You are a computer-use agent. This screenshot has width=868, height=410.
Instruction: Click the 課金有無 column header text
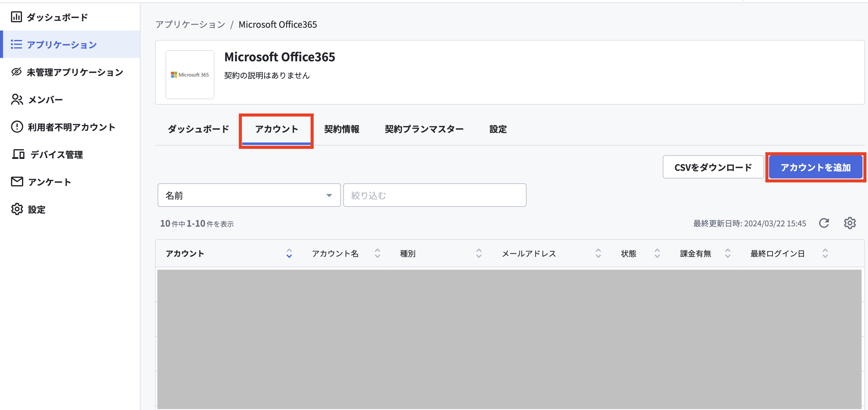point(695,254)
